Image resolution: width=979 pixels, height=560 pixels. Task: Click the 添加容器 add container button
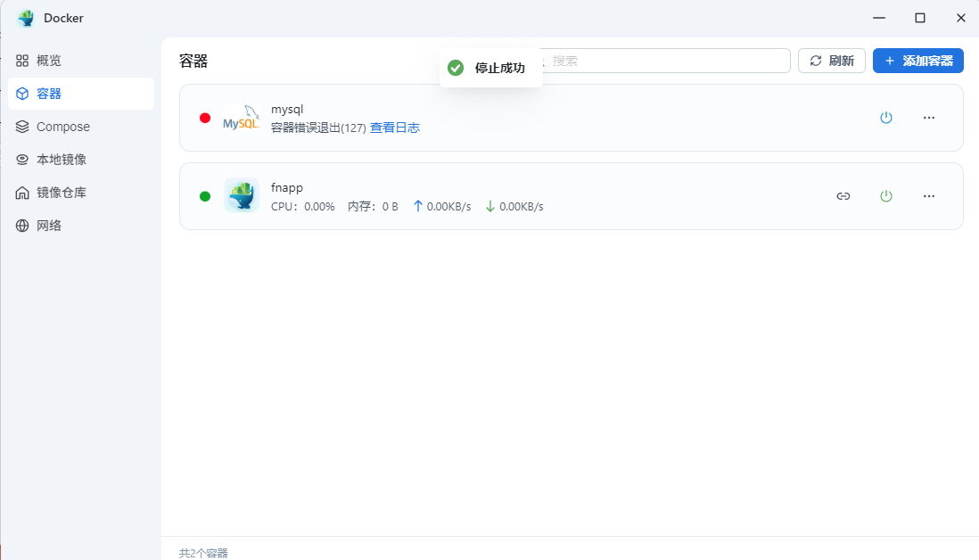coord(917,61)
